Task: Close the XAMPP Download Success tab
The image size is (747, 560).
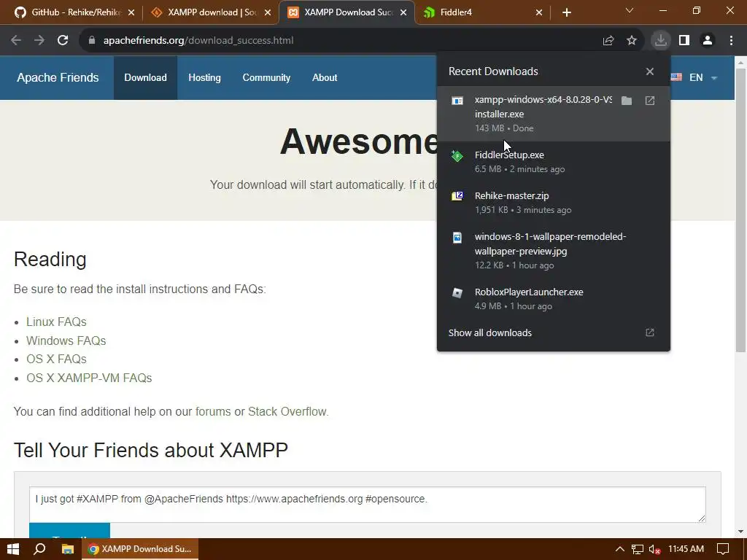Action: tap(403, 12)
